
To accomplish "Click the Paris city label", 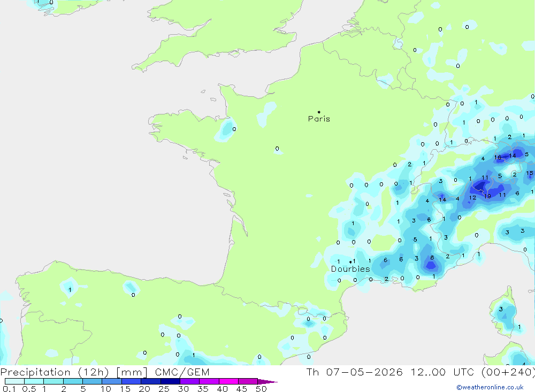I will 319,119.
